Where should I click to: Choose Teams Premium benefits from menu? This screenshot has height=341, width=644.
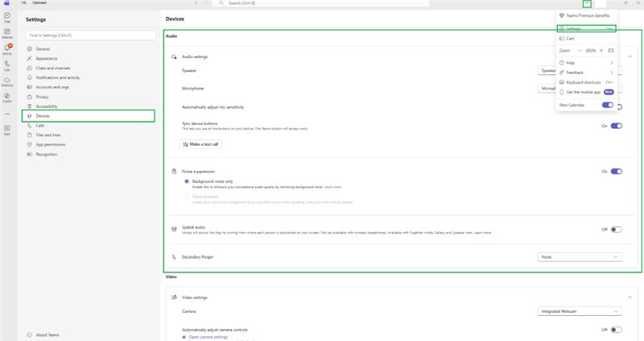point(587,15)
